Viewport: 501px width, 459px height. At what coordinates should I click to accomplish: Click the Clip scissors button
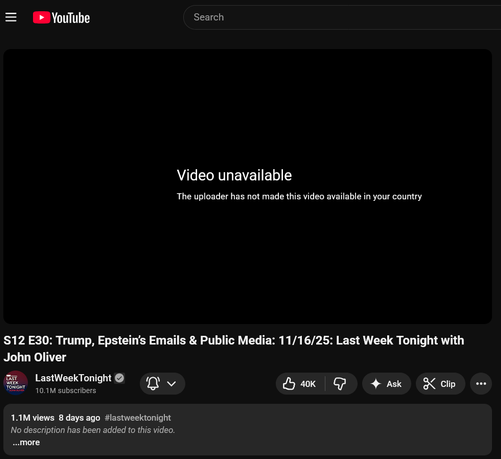point(440,384)
